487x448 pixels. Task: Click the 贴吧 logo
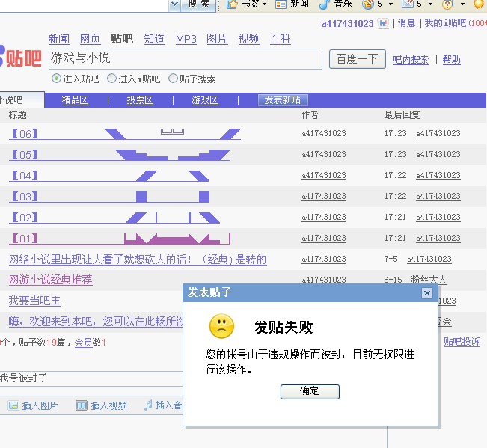21,58
